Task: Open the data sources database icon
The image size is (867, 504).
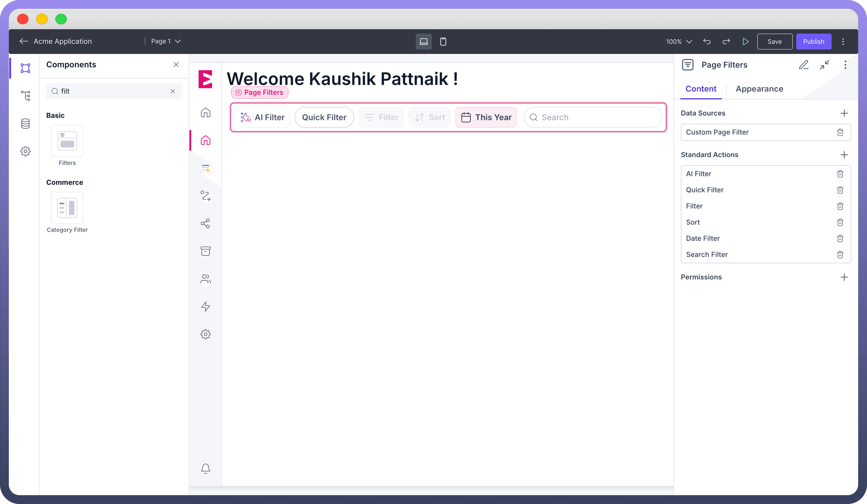Action: pyautogui.click(x=25, y=124)
